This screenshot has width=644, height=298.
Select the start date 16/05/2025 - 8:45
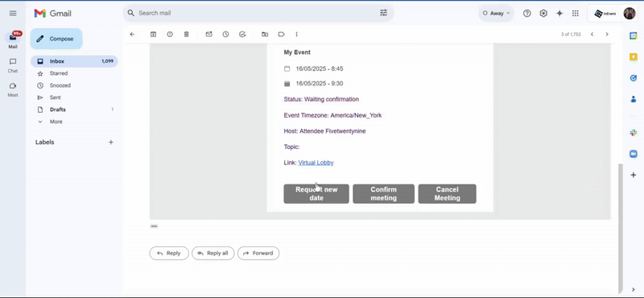pos(320,69)
